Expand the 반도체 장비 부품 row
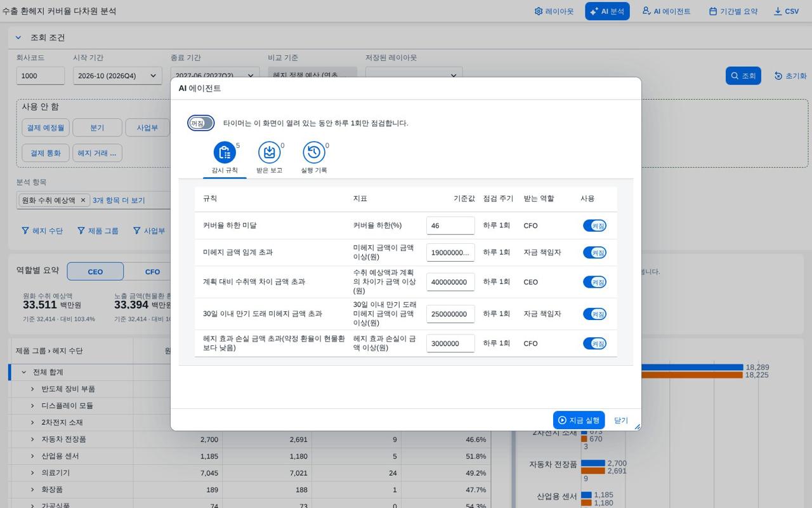Screen dimensions: 812x508 [32, 389]
